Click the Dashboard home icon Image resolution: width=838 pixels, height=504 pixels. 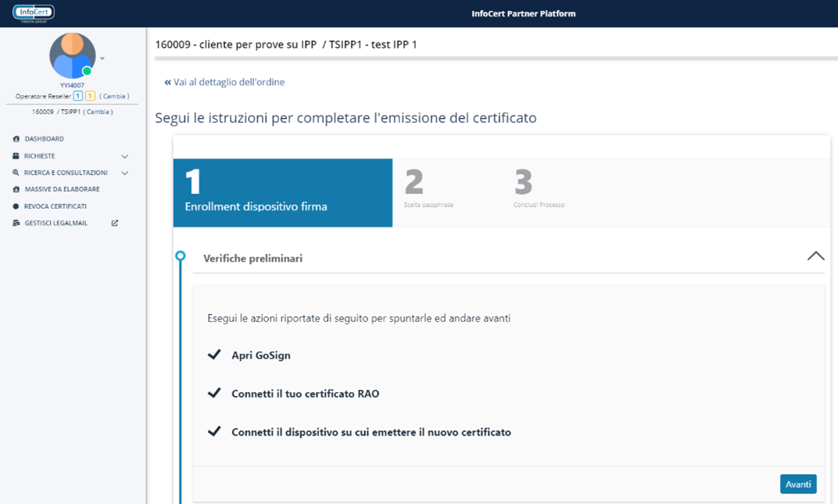tap(16, 139)
